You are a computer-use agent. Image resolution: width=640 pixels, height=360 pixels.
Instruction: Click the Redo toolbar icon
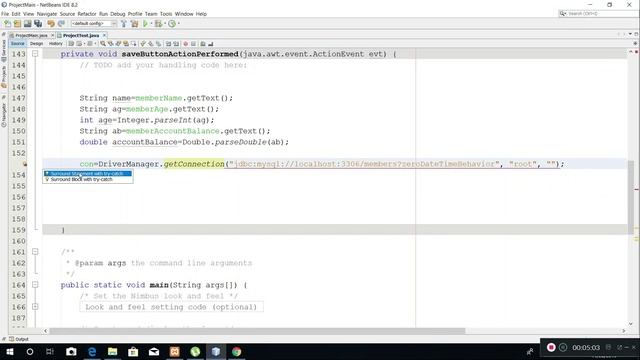coord(61,24)
